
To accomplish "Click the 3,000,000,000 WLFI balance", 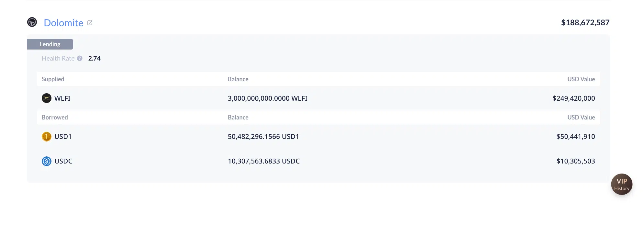I will 267,98.
